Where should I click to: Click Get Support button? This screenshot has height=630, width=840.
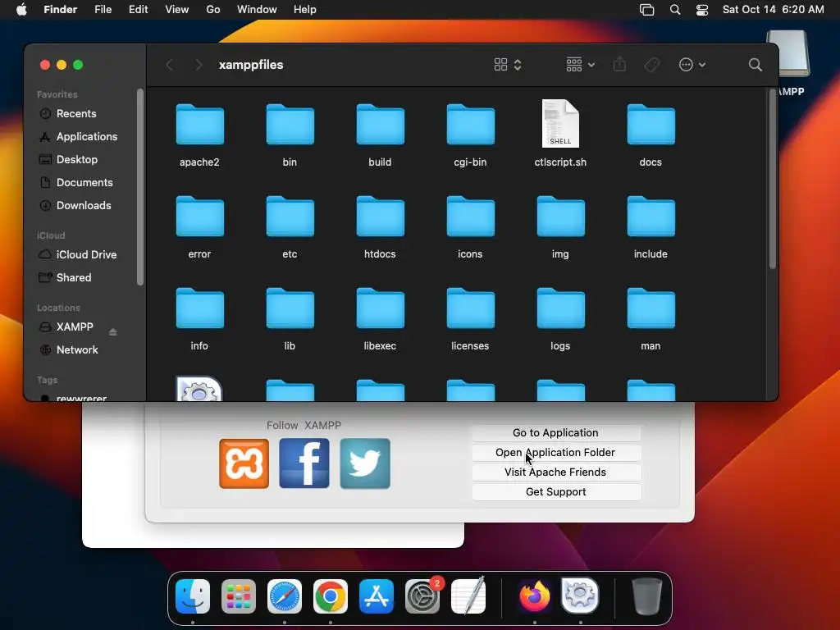coord(556,492)
